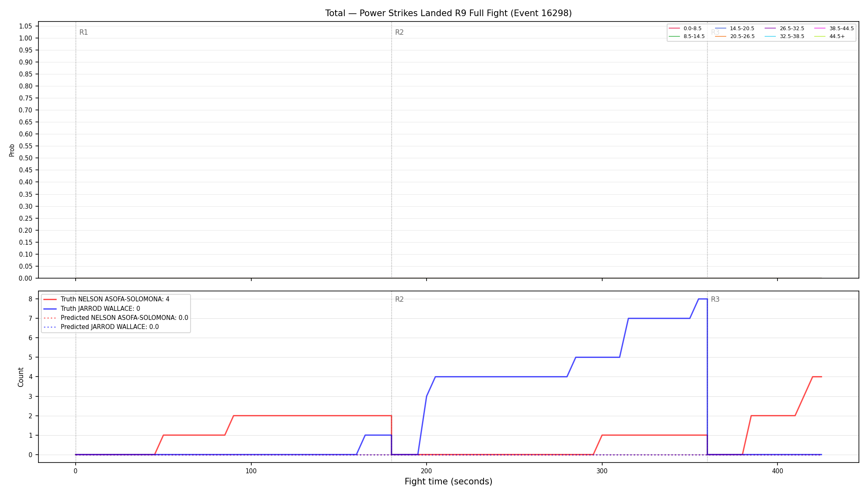Click the chart title mentioning Event 16298

coord(448,13)
